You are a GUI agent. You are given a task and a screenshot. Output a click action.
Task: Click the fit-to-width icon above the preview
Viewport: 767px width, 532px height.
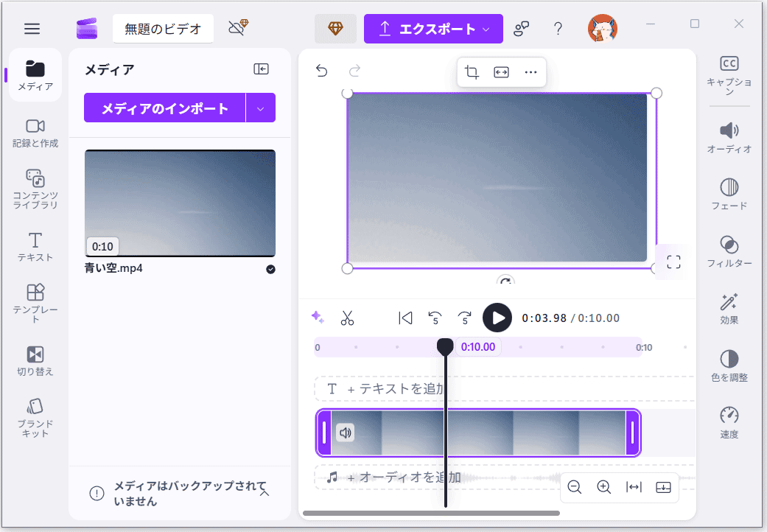pyautogui.click(x=501, y=72)
